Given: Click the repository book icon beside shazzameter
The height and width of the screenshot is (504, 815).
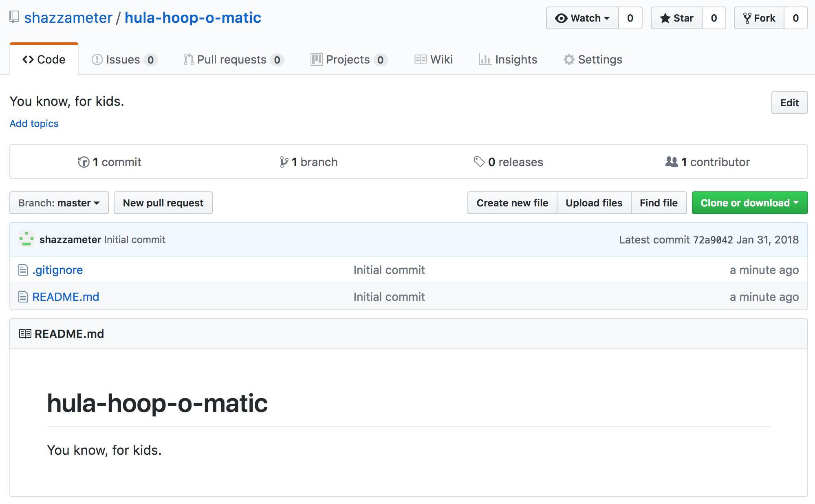Looking at the screenshot, I should click(x=13, y=18).
